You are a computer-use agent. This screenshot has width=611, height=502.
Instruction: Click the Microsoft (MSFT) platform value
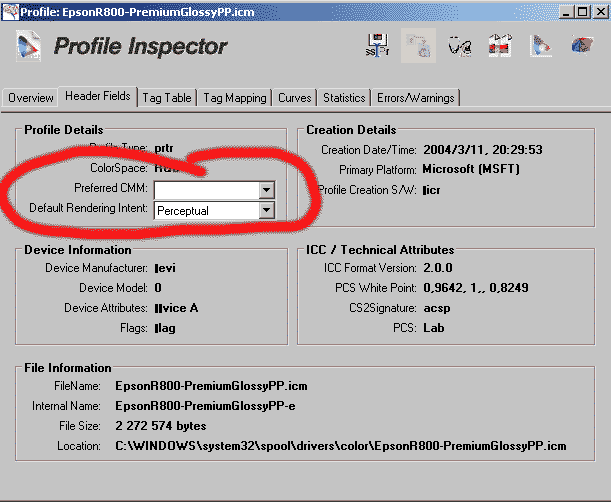click(x=471, y=169)
